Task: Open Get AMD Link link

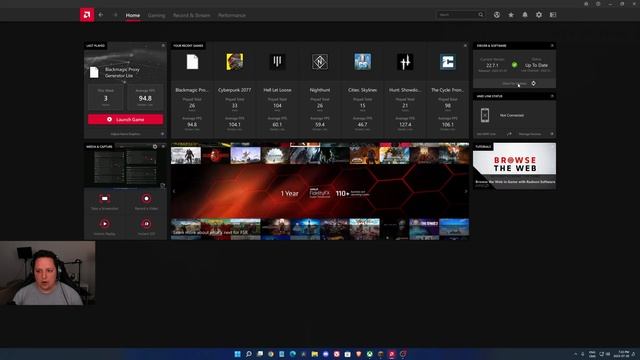Action: coord(486,134)
